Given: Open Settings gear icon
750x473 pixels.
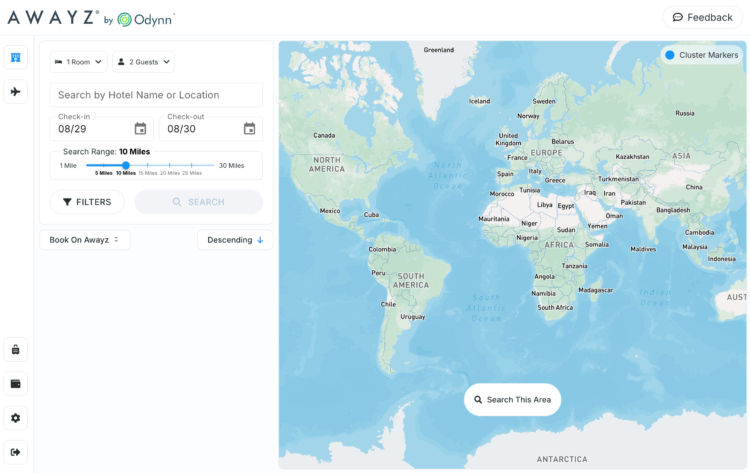Looking at the screenshot, I should [x=15, y=418].
